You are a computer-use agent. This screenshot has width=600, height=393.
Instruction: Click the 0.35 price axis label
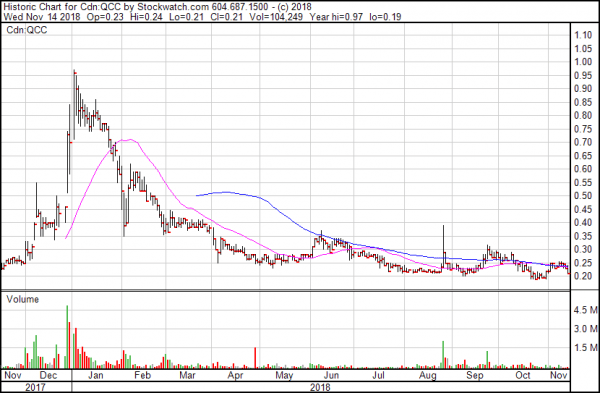[583, 236]
